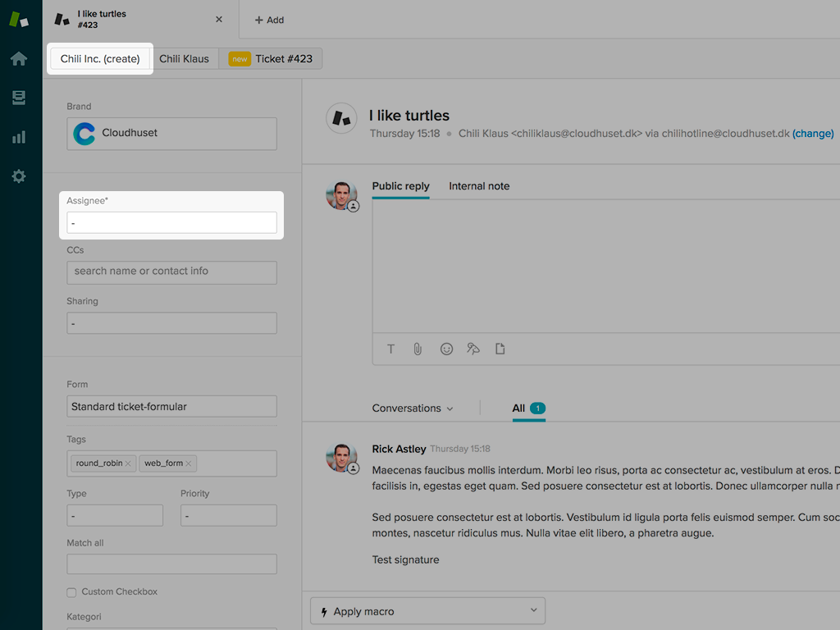840x630 pixels.
Task: Click the CCs search input field
Action: pos(171,272)
